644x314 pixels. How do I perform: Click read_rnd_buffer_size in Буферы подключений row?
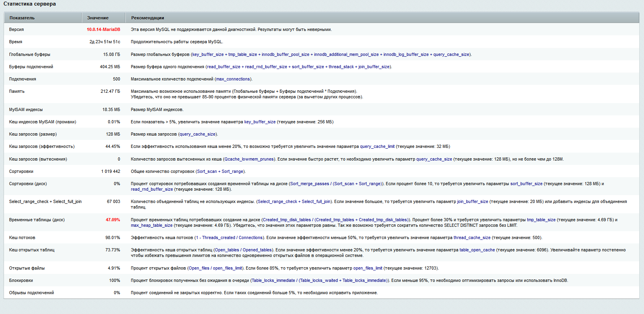pos(266,67)
